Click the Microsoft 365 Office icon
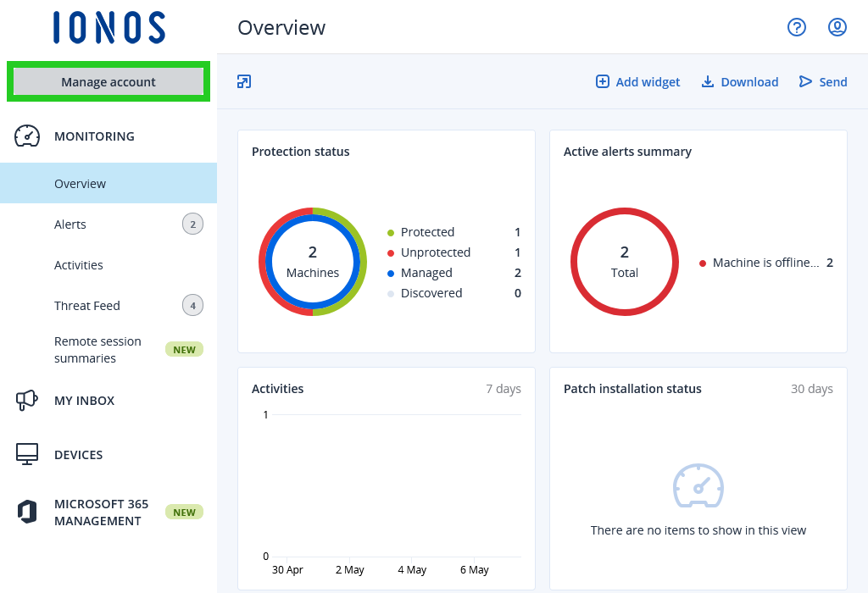This screenshot has height=593, width=868. coord(26,512)
